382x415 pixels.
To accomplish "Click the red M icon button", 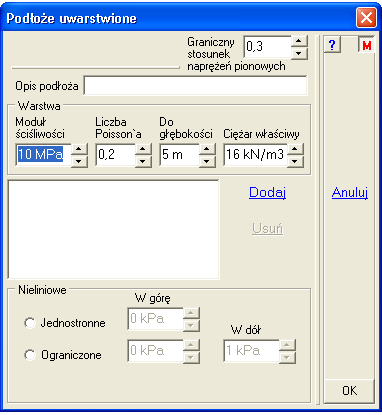I will click(366, 45).
